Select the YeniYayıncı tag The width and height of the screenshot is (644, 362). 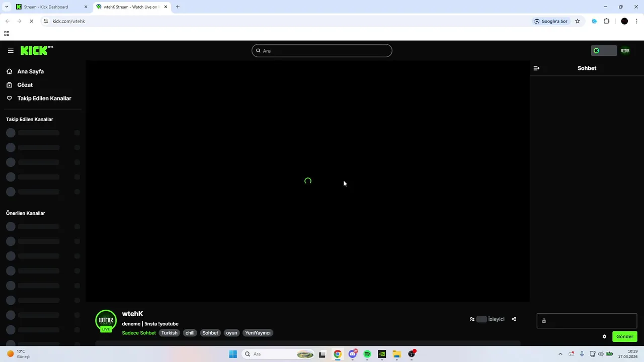[x=258, y=333]
